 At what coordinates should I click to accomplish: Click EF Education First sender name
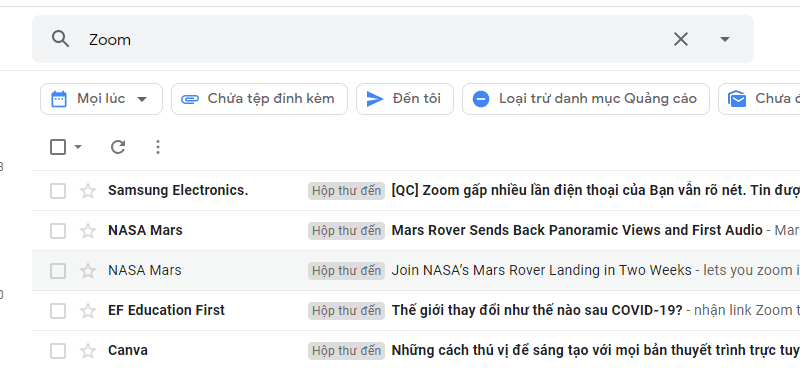(x=166, y=310)
